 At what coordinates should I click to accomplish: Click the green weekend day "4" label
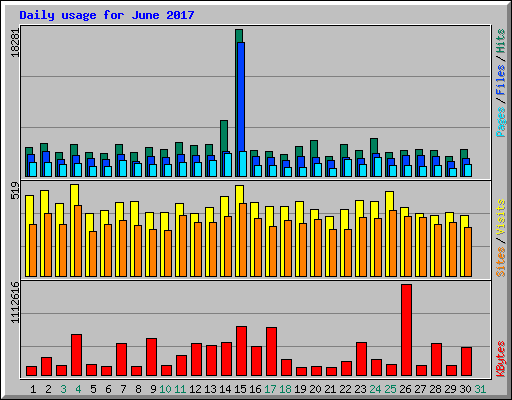coord(78,389)
